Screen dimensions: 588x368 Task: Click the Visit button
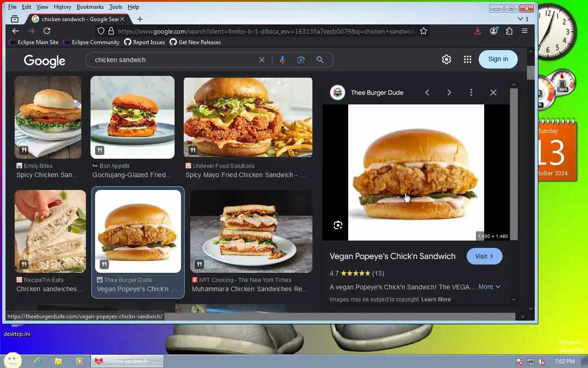485,256
